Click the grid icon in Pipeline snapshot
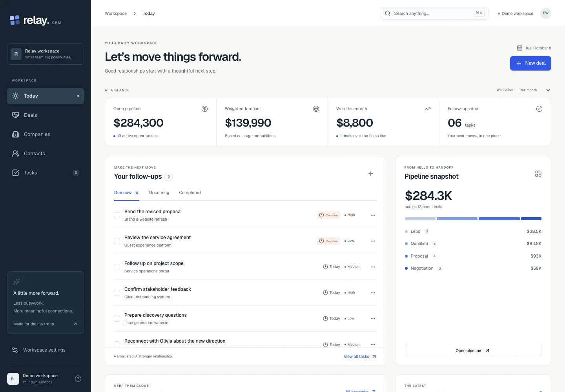The height and width of the screenshot is (392, 565). coord(538,174)
